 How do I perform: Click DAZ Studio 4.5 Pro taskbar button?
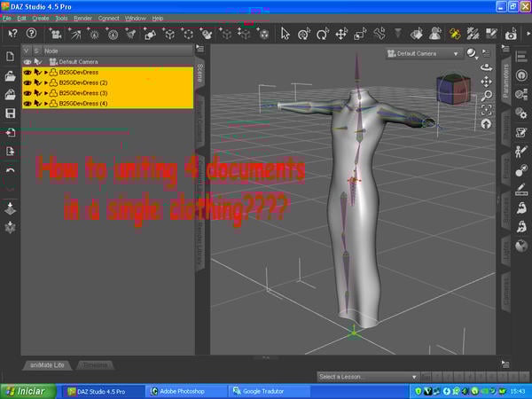pos(104,392)
